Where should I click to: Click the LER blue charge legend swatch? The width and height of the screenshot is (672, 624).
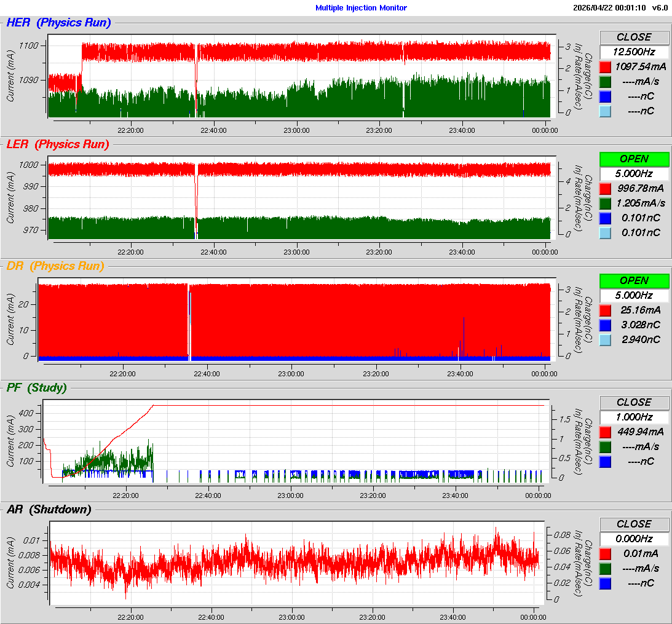pyautogui.click(x=605, y=218)
